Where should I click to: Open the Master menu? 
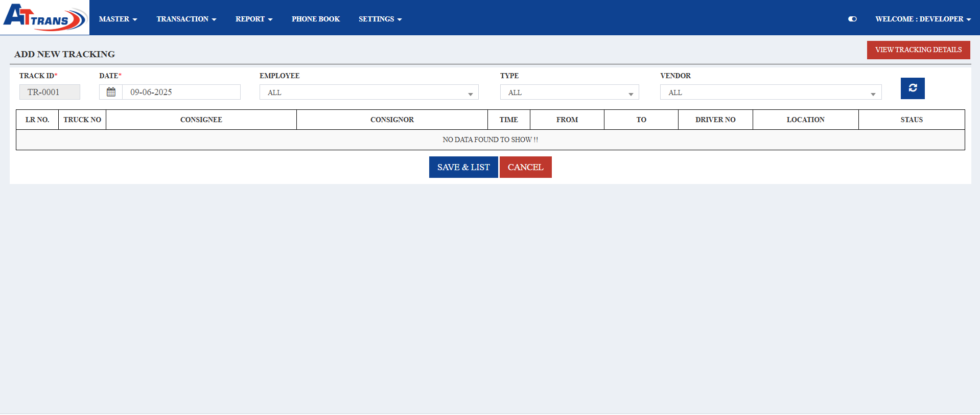(118, 19)
